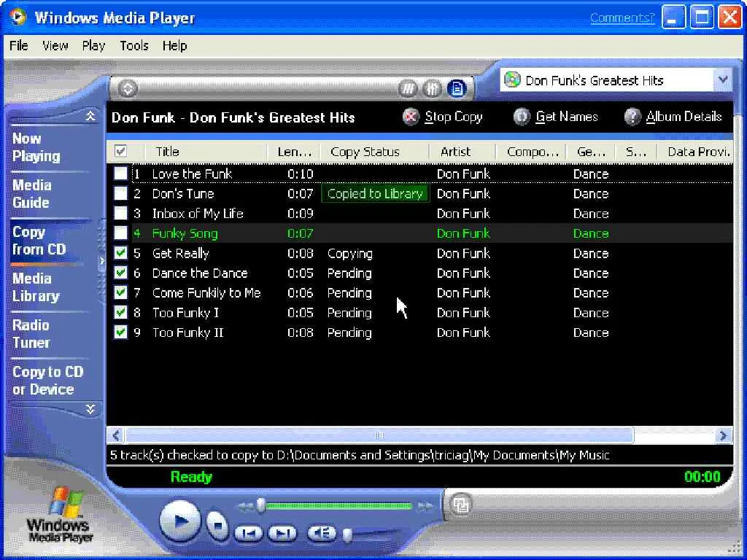Click the rewind arrows beside the seek bar
Image resolution: width=747 pixels, height=560 pixels.
(245, 506)
